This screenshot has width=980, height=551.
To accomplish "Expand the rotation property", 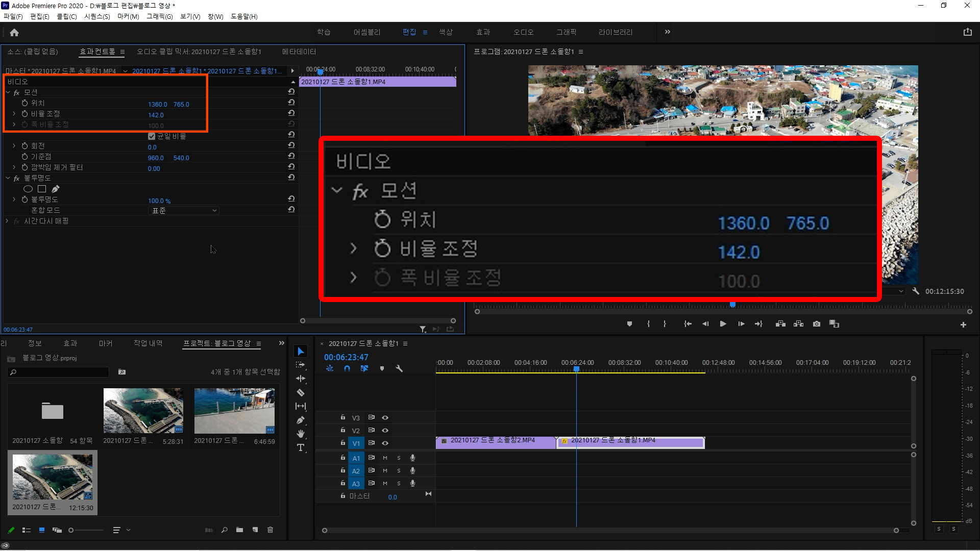I will (14, 146).
